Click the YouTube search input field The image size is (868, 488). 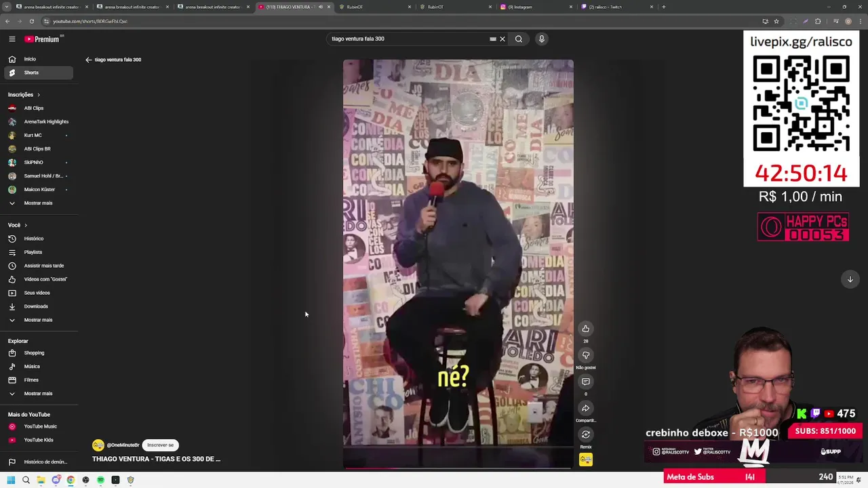407,39
